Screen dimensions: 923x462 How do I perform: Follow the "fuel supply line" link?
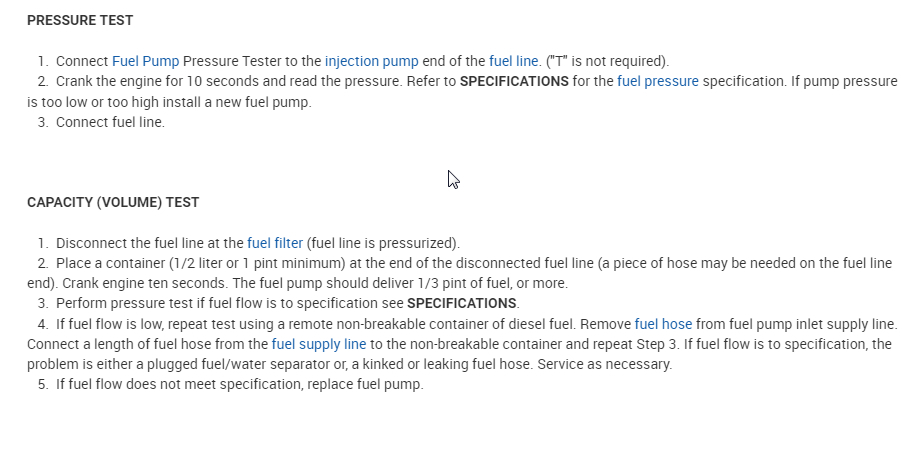click(319, 344)
